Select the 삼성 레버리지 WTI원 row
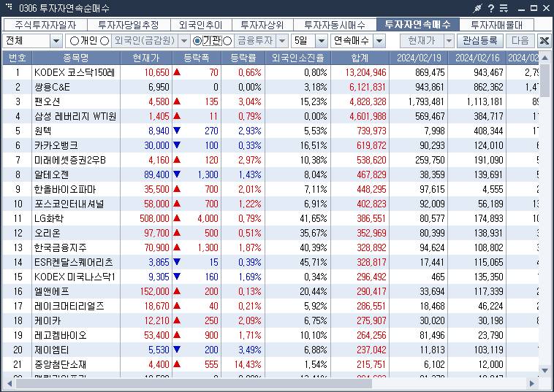Screen dimensions: 554x392 270,116
